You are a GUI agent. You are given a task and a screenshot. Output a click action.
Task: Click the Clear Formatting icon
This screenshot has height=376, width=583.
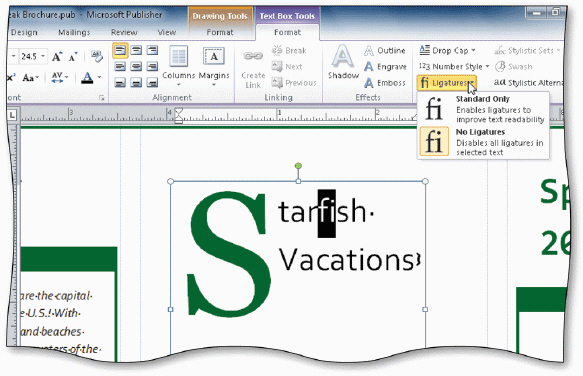pyautogui.click(x=97, y=56)
